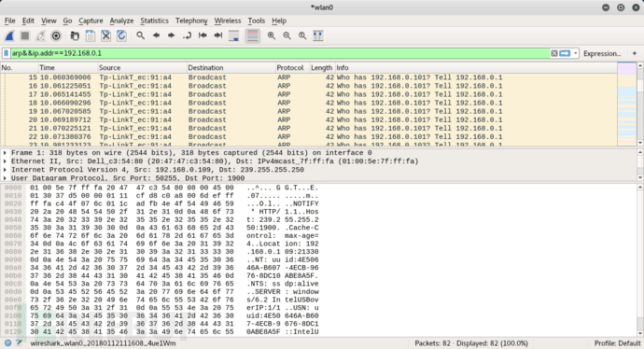Open the Help menu
644x349 pixels.
[x=279, y=21]
